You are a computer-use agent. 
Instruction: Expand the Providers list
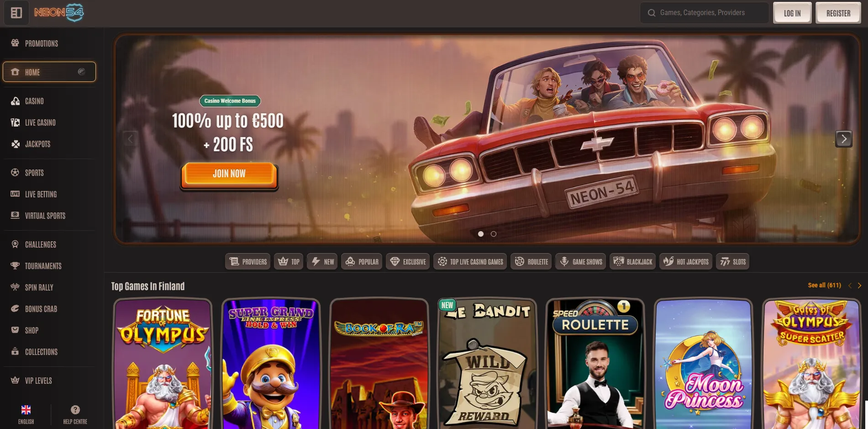[x=247, y=261]
